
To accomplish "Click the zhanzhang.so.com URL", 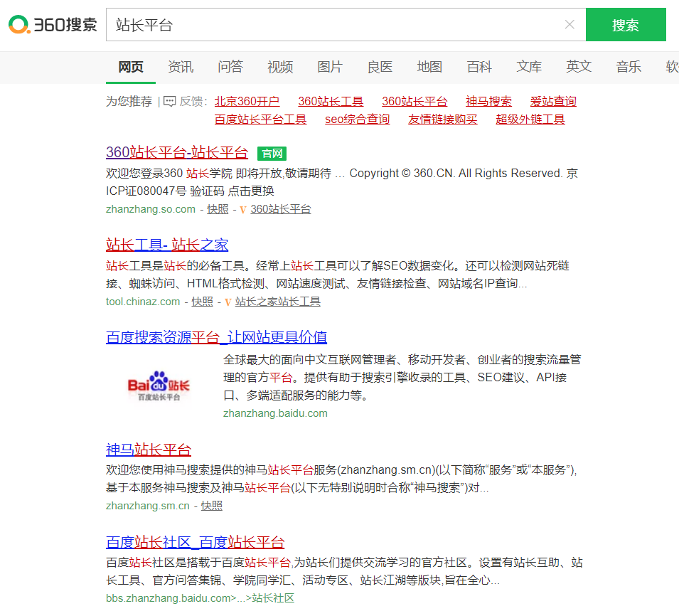I will click(x=151, y=209).
